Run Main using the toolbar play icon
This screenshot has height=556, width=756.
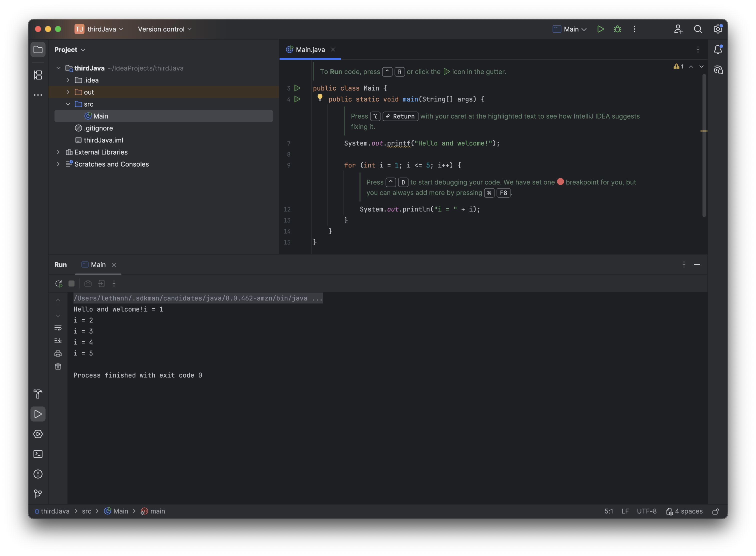[x=600, y=29]
